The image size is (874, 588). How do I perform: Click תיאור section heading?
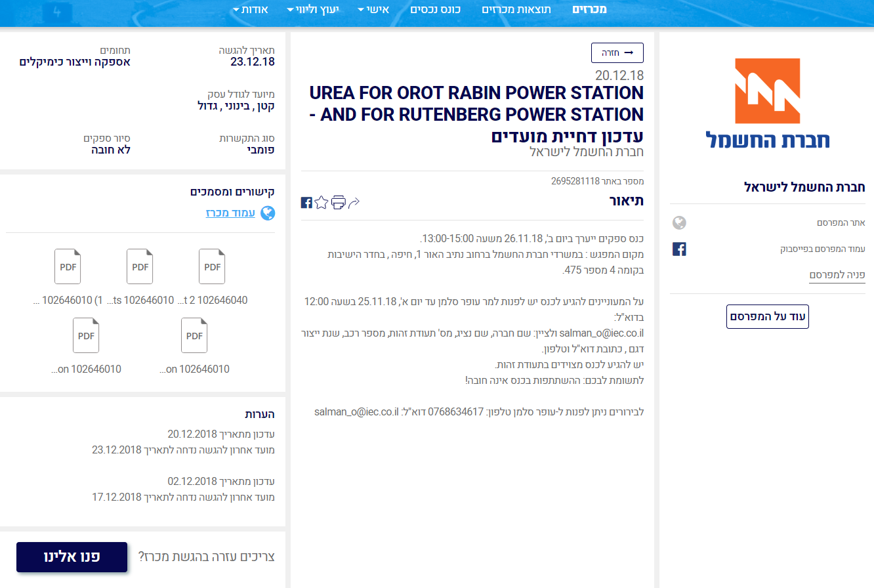627,201
